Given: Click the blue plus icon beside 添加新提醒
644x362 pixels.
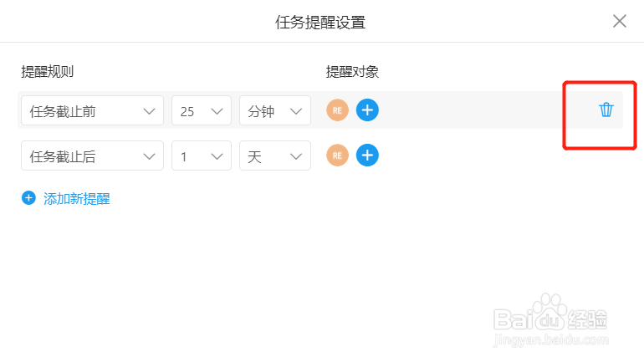Looking at the screenshot, I should coord(28,198).
